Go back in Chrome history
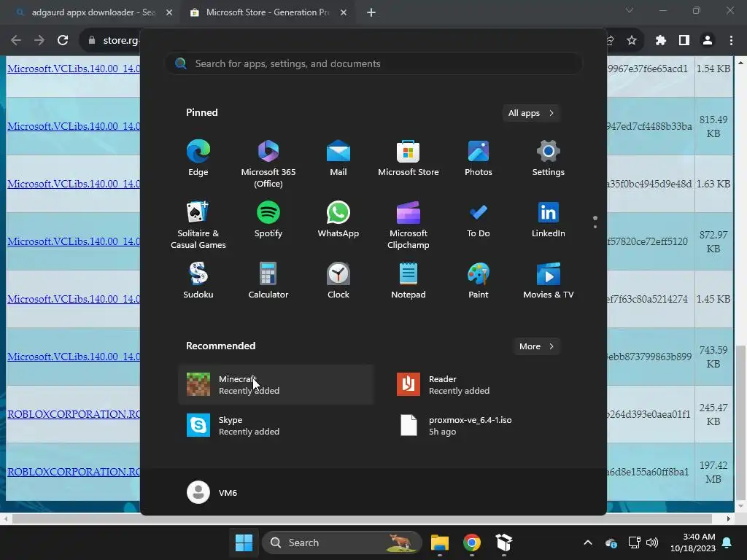 click(x=16, y=41)
